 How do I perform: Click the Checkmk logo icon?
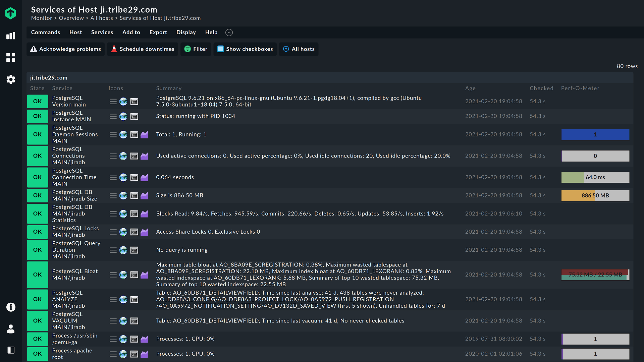11,13
